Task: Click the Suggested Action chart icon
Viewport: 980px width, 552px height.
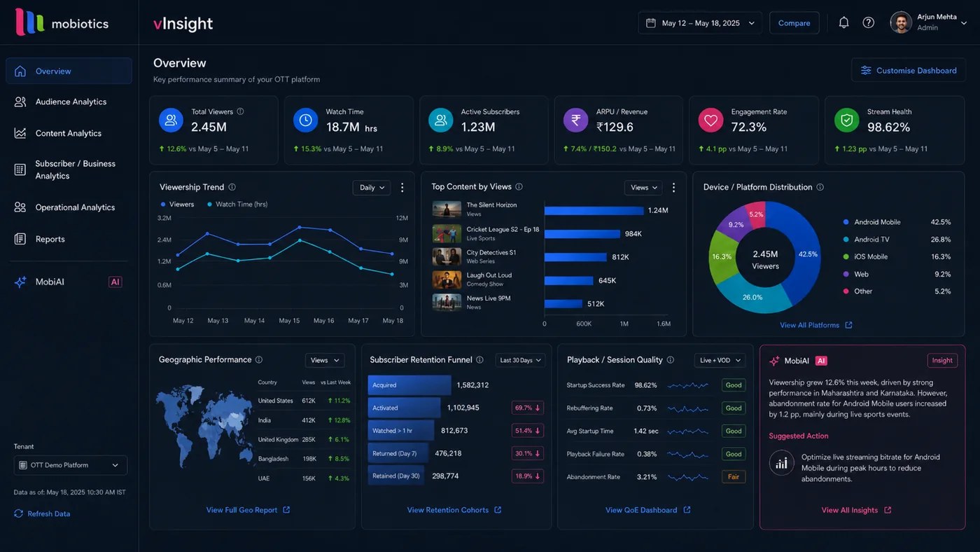Action: click(x=781, y=463)
